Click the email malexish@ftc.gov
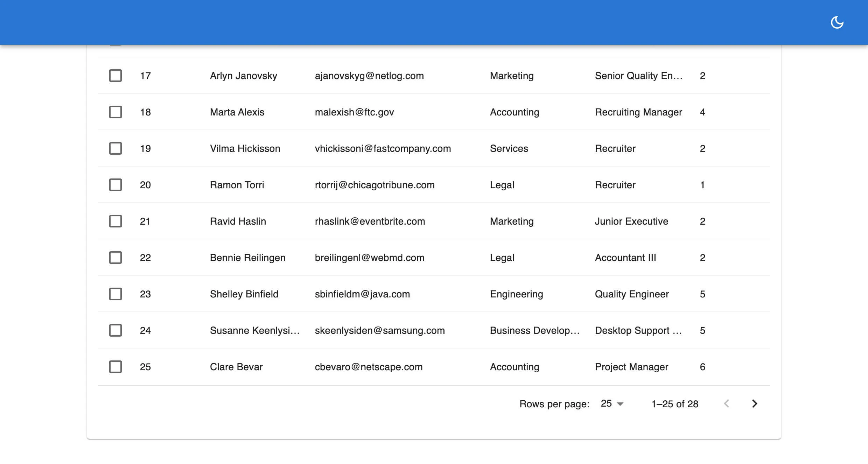 coord(354,112)
